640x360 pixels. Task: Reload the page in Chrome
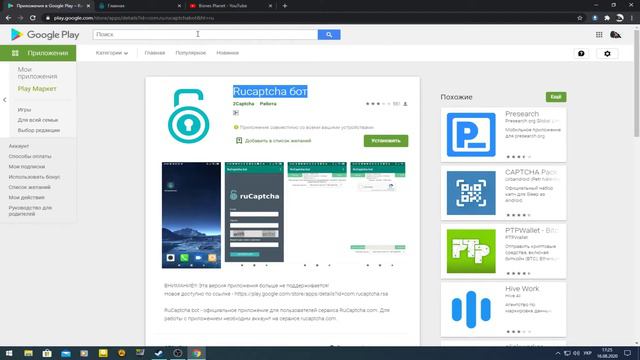tap(33, 18)
